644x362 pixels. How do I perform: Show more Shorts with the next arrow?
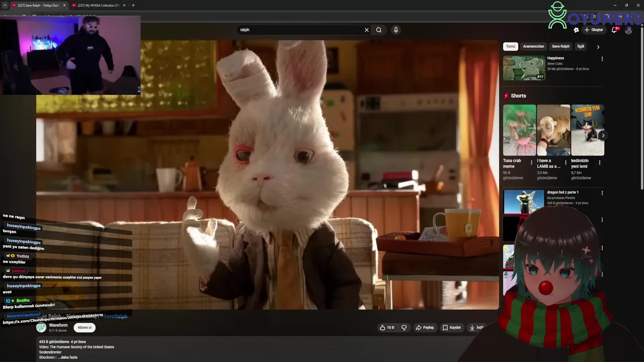(x=603, y=135)
